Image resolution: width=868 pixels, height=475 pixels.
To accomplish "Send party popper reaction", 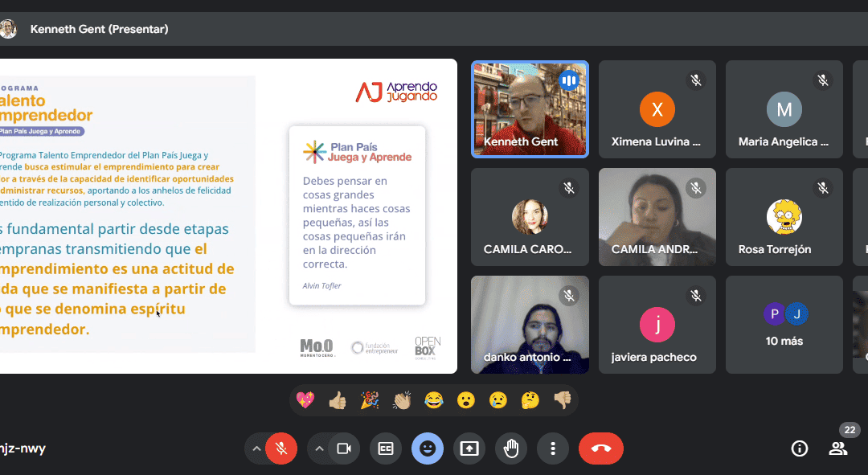I will 369,399.
